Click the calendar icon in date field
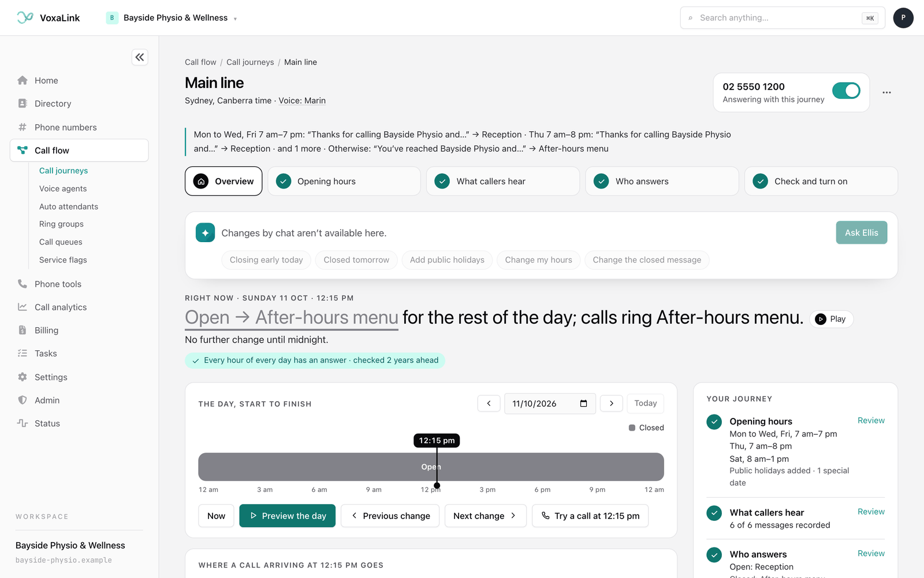The width and height of the screenshot is (924, 578). (583, 403)
